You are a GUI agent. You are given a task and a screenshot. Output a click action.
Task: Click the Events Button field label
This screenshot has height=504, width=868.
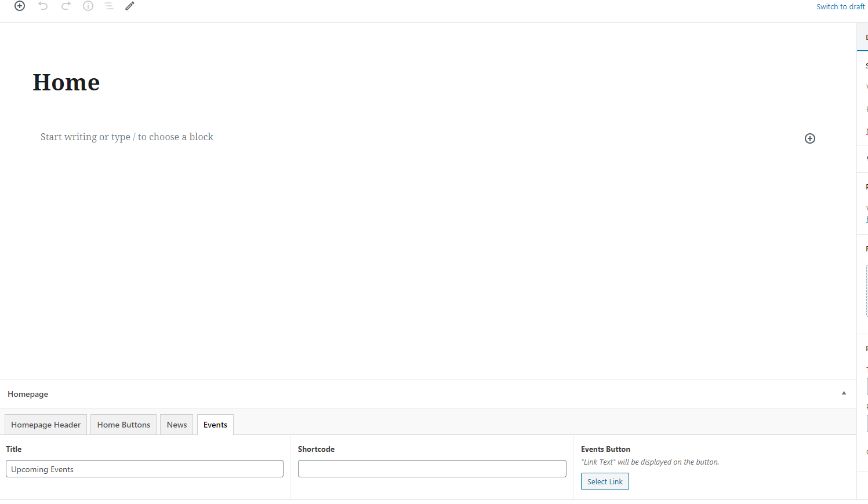(x=605, y=449)
